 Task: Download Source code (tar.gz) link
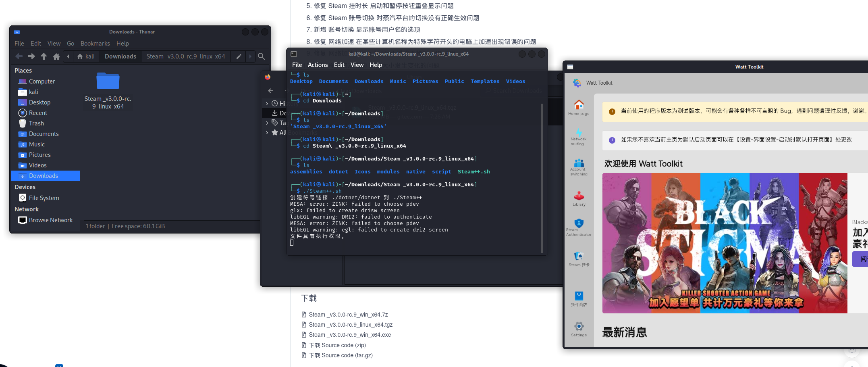(341, 355)
